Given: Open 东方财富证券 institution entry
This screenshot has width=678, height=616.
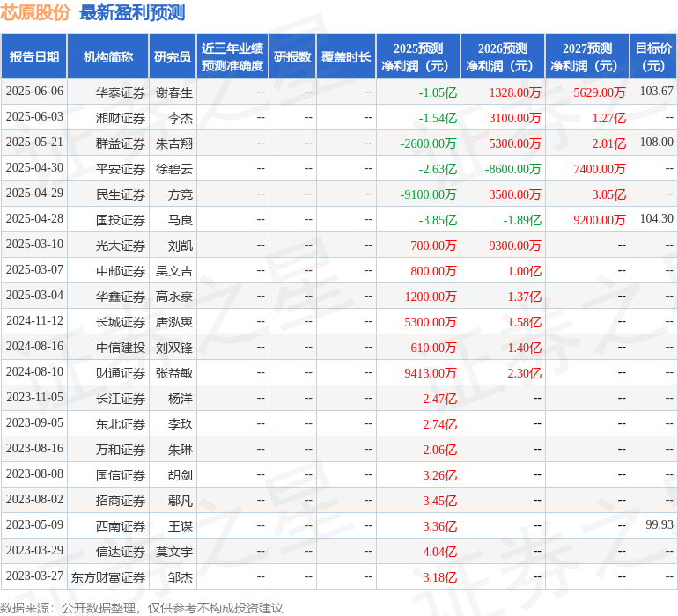Looking at the screenshot, I should point(108,577).
